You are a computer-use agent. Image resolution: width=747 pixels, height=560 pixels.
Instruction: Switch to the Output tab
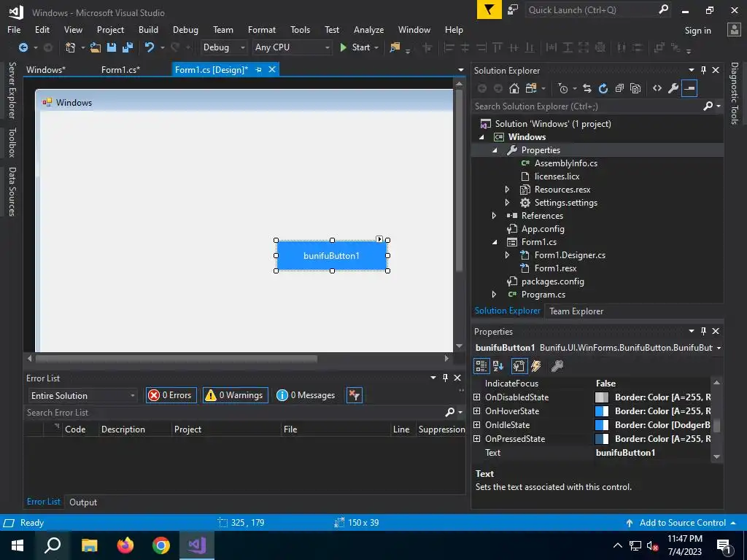tap(83, 502)
